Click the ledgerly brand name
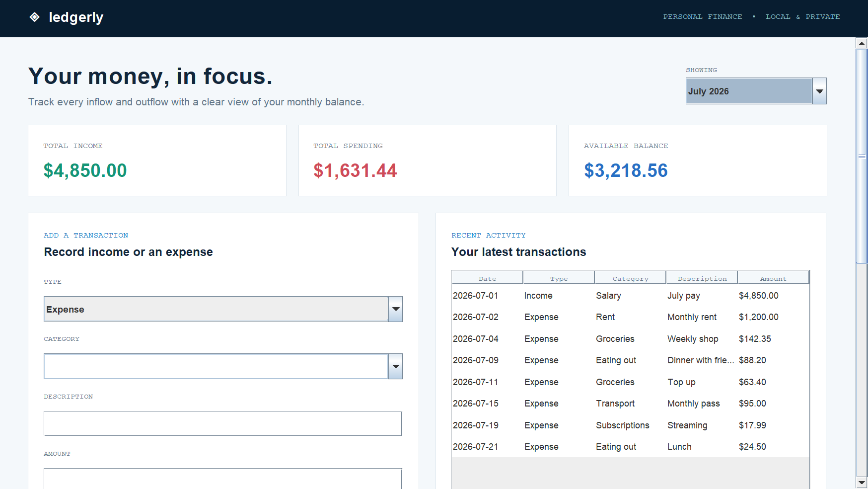Screen dimensions: 868x489 76,17
